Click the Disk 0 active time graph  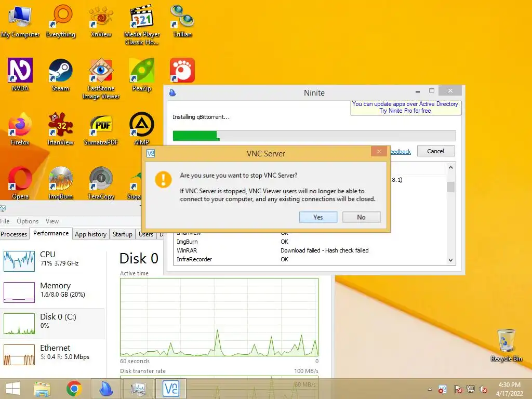point(219,317)
